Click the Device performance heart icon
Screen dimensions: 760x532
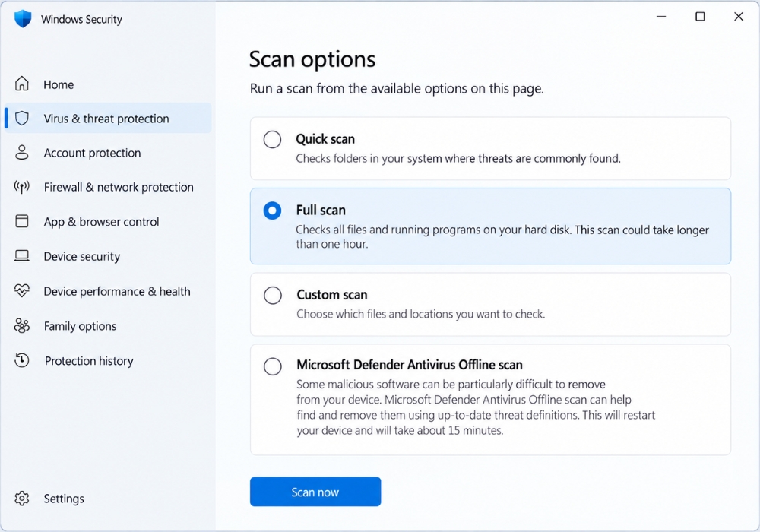(22, 291)
